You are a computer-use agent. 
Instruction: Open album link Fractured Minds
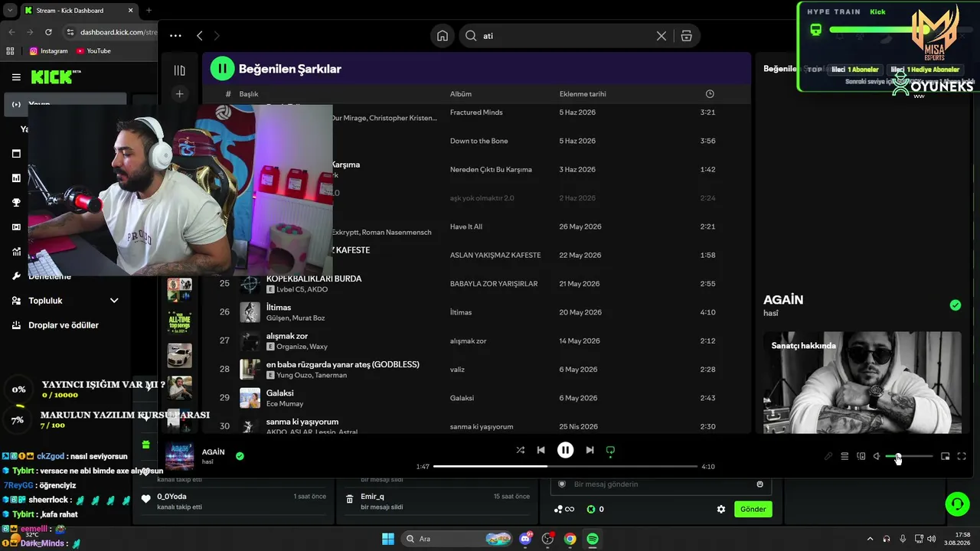click(x=476, y=112)
